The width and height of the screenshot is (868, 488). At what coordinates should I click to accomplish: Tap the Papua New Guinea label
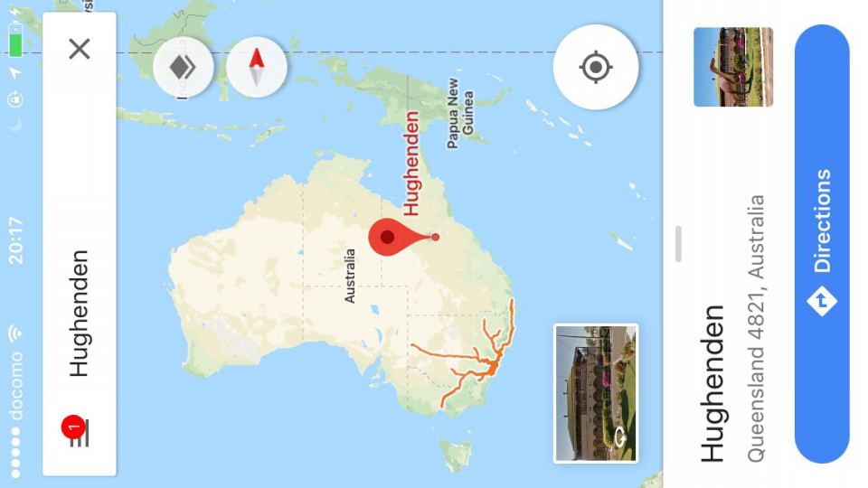(x=460, y=114)
